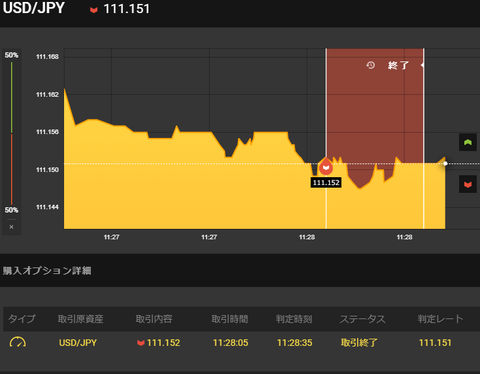This screenshot has height=374, width=480.
Task: Click the USD/JPY title at top
Action: click(34, 8)
